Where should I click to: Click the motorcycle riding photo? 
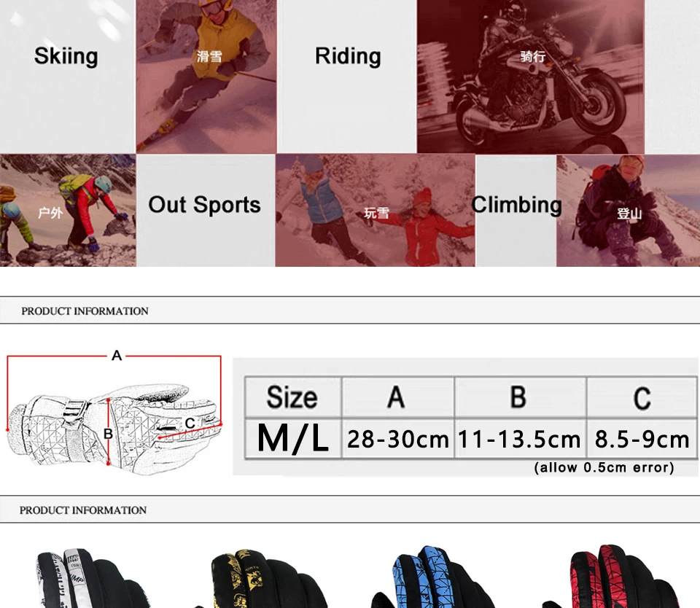click(530, 77)
